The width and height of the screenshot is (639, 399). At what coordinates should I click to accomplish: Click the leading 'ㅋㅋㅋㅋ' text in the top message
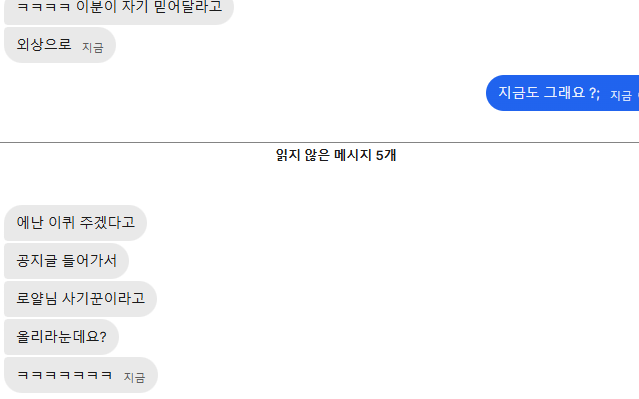point(44,8)
